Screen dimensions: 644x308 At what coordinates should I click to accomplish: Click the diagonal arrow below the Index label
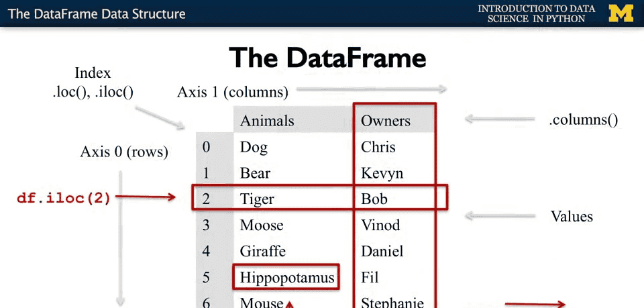pos(164,115)
